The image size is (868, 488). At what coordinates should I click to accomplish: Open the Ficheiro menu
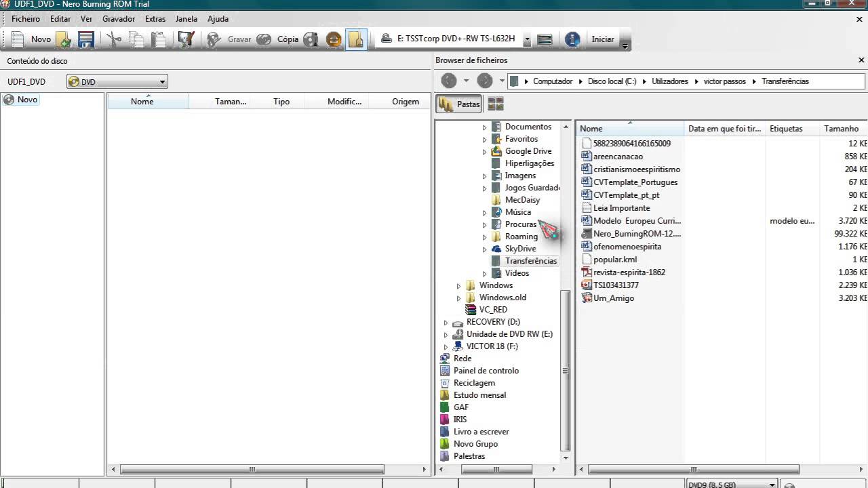(26, 19)
